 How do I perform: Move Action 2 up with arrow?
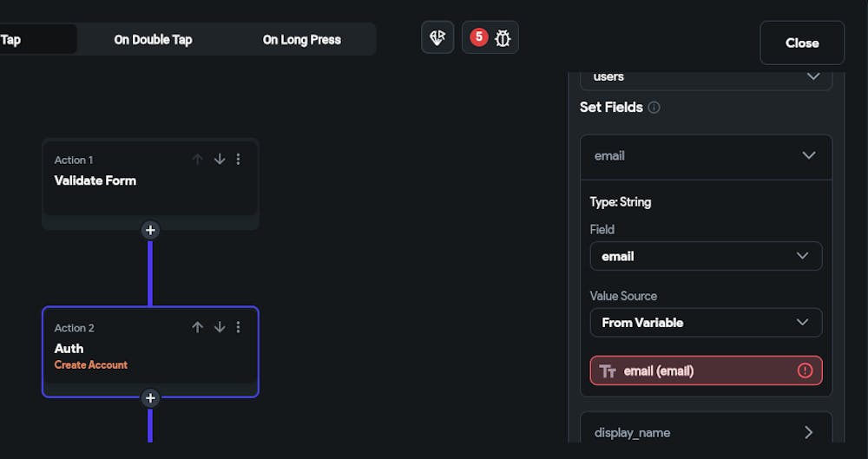pos(197,327)
